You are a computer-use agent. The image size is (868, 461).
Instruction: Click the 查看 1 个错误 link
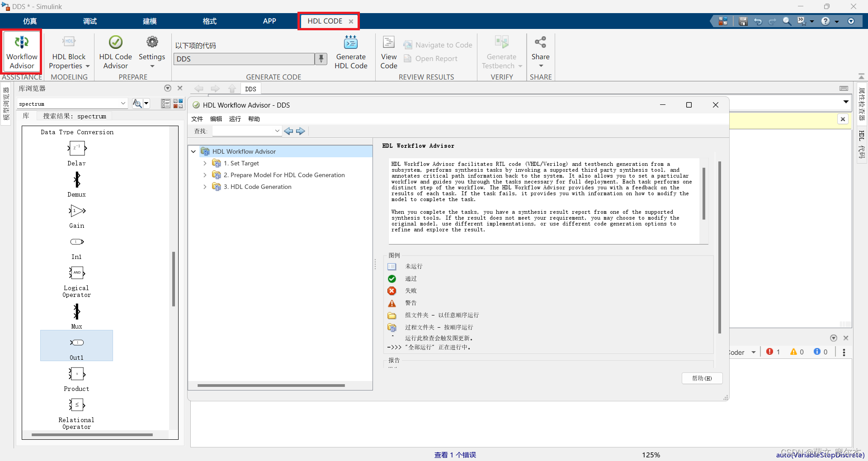(455, 455)
